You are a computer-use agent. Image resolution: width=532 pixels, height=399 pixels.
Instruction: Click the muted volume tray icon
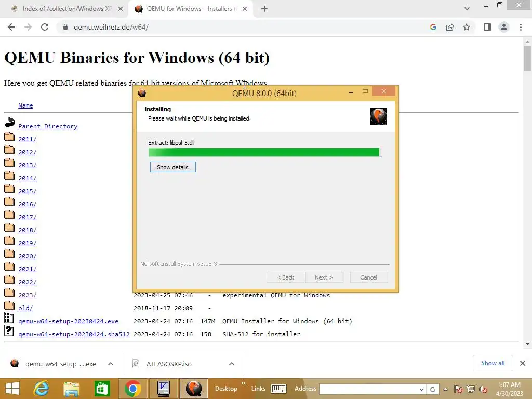(x=483, y=389)
